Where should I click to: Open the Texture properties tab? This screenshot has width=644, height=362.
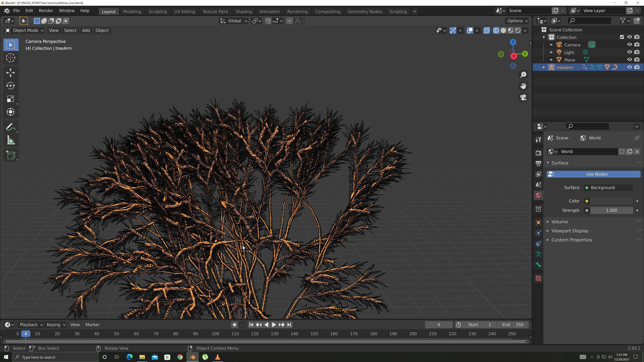coord(538,278)
